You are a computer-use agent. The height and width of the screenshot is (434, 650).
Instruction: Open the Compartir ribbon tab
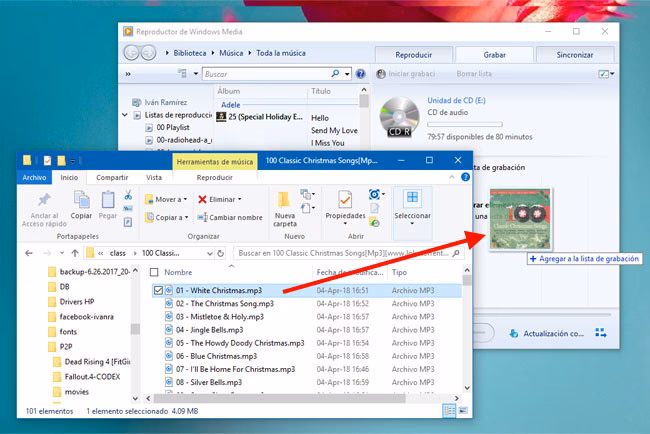pos(112,177)
